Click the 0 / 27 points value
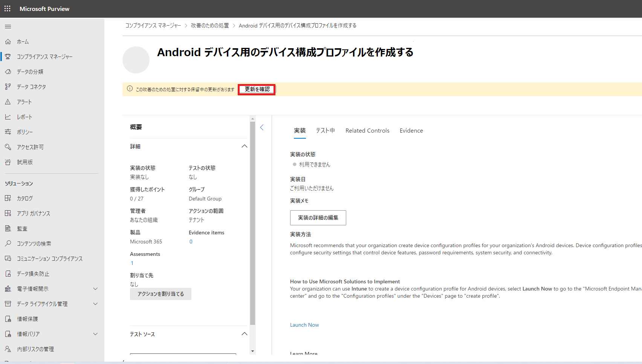Image resolution: width=642 pixels, height=364 pixels. 137,199
